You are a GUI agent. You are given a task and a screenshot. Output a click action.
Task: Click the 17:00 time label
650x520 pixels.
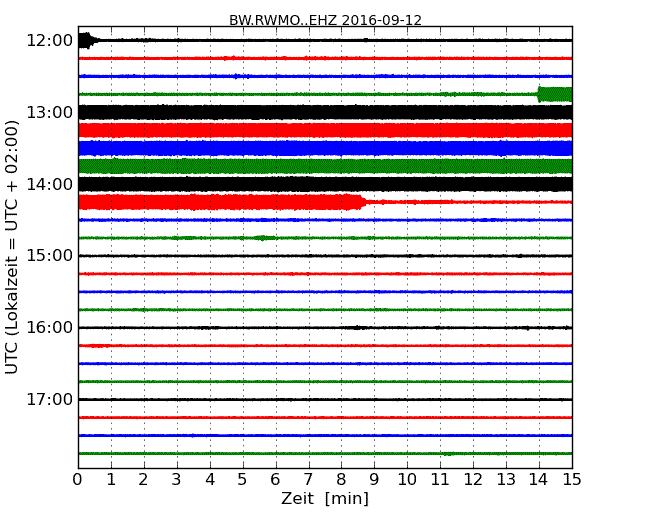pyautogui.click(x=50, y=399)
